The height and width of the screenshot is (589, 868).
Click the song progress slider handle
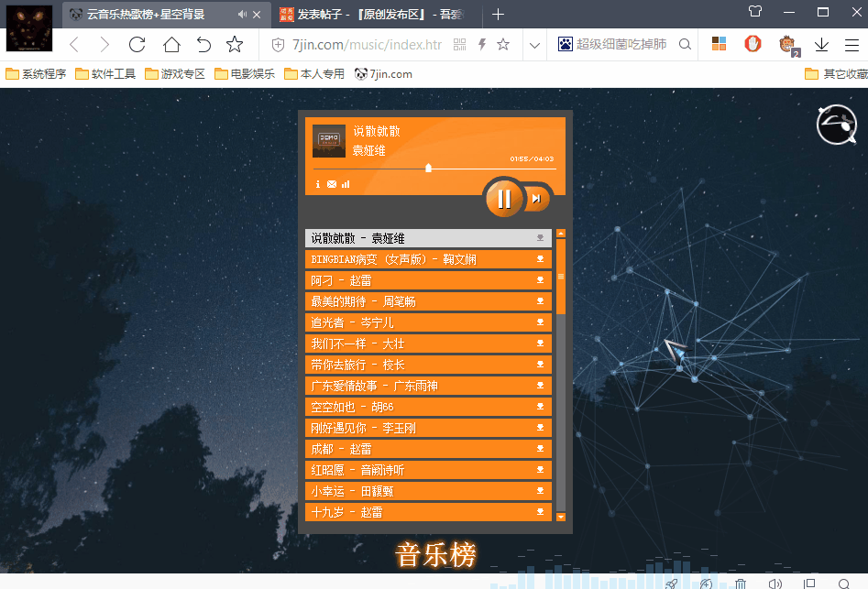(428, 169)
